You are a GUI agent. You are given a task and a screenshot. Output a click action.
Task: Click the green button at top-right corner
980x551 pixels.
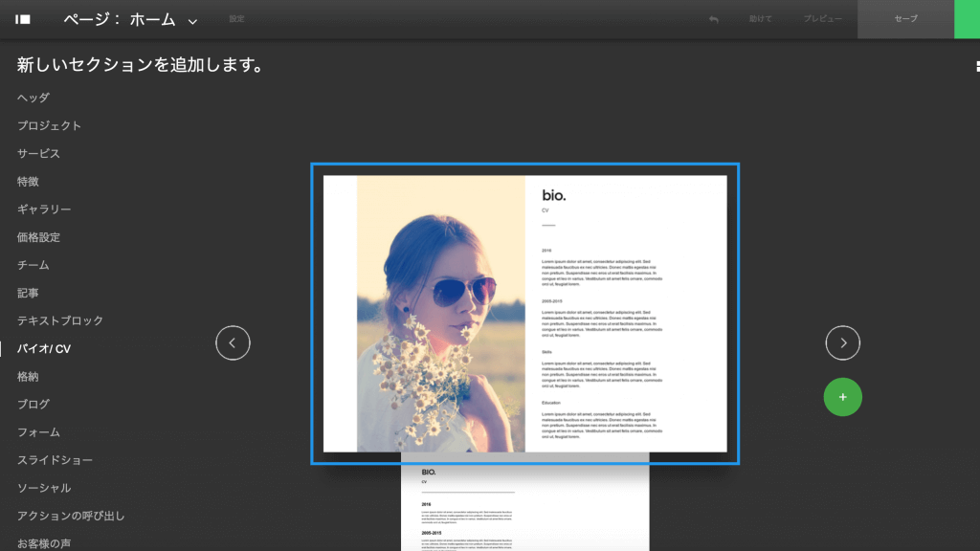pyautogui.click(x=967, y=19)
